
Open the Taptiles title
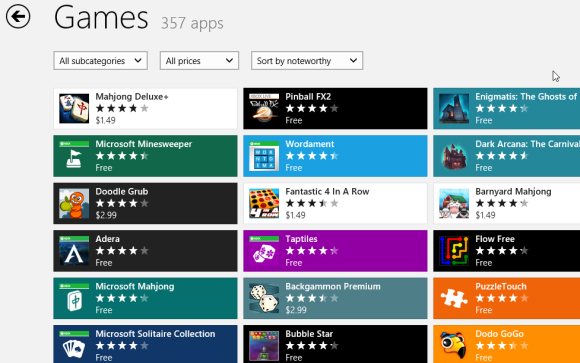pos(301,239)
